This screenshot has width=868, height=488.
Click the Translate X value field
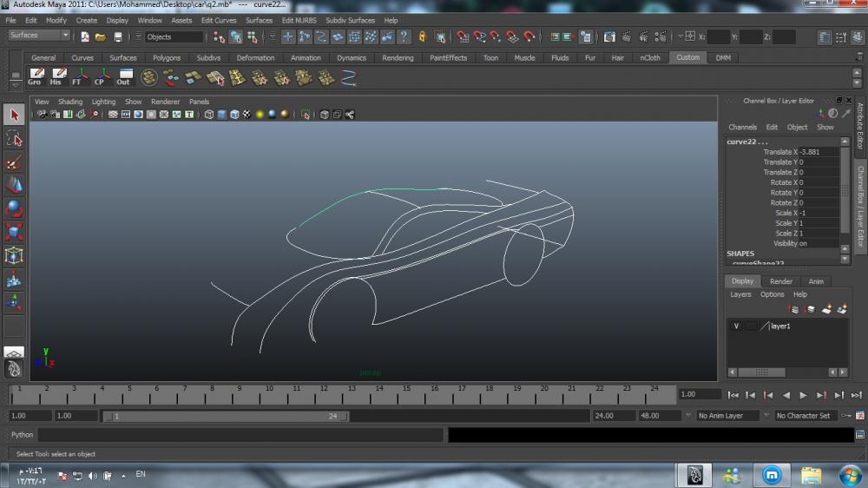818,152
